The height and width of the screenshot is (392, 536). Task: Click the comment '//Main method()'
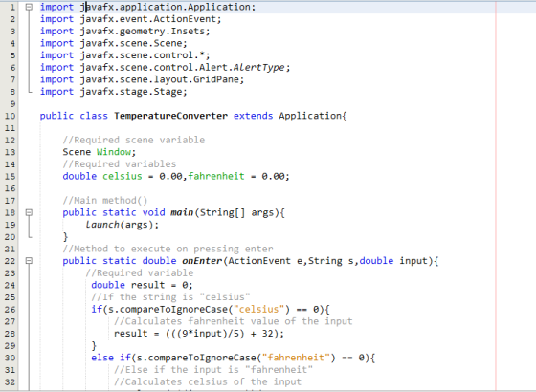pos(105,201)
